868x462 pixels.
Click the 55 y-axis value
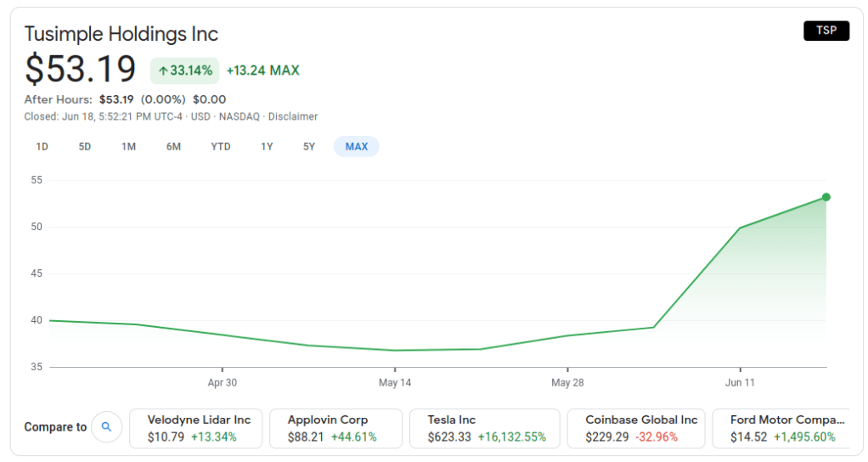pos(37,180)
